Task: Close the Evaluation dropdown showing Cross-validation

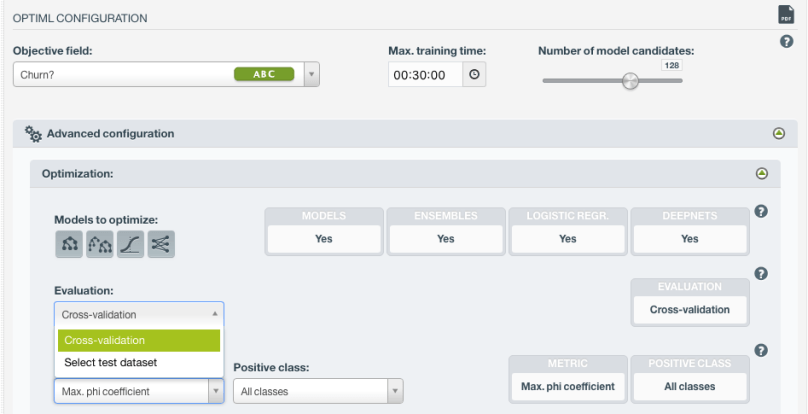Action: (139, 314)
